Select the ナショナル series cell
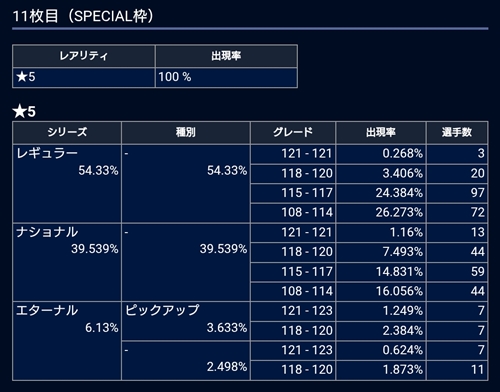 click(x=67, y=262)
